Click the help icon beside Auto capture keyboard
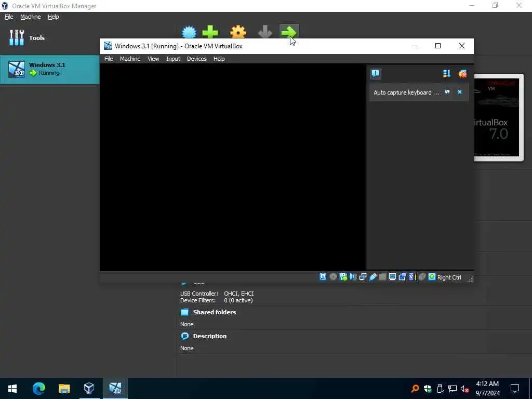The height and width of the screenshot is (399, 532). [x=447, y=92]
